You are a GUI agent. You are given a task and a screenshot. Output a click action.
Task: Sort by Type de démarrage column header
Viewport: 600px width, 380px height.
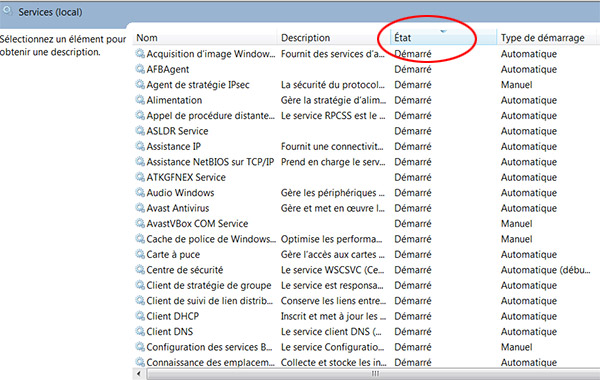pyautogui.click(x=547, y=38)
